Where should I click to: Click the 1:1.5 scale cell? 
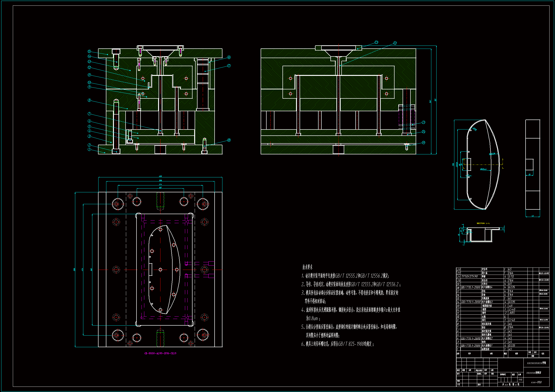tap(520, 380)
